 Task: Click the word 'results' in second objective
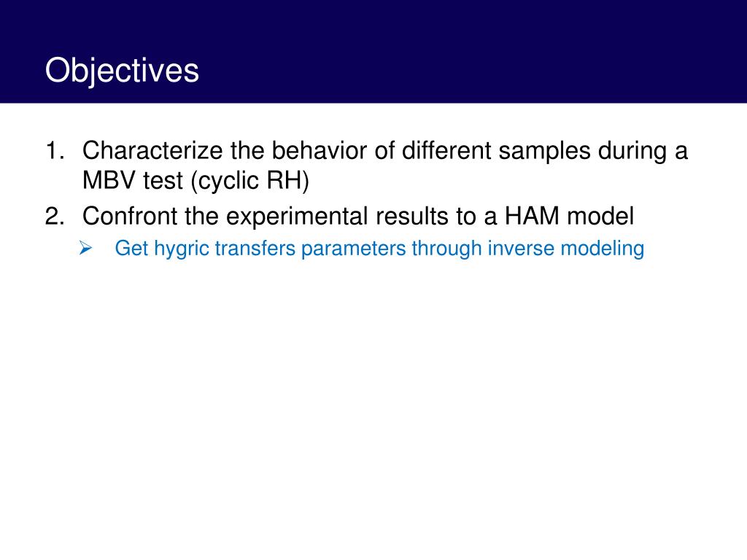pos(412,216)
